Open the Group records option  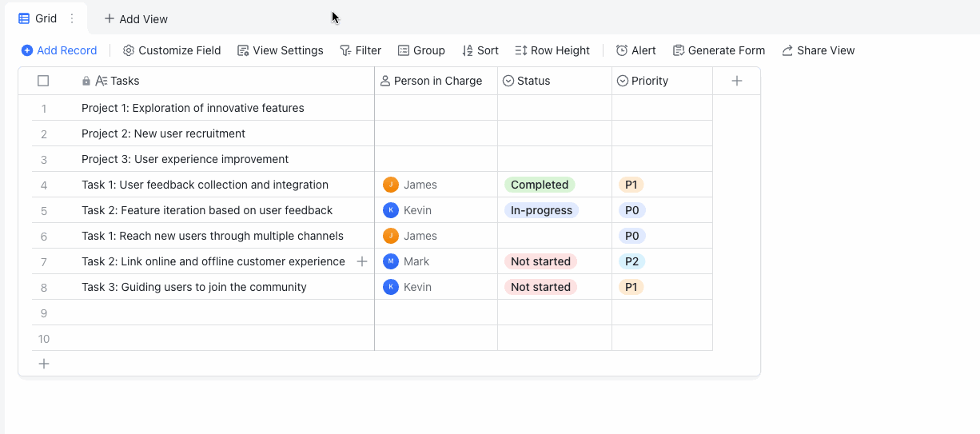421,50
